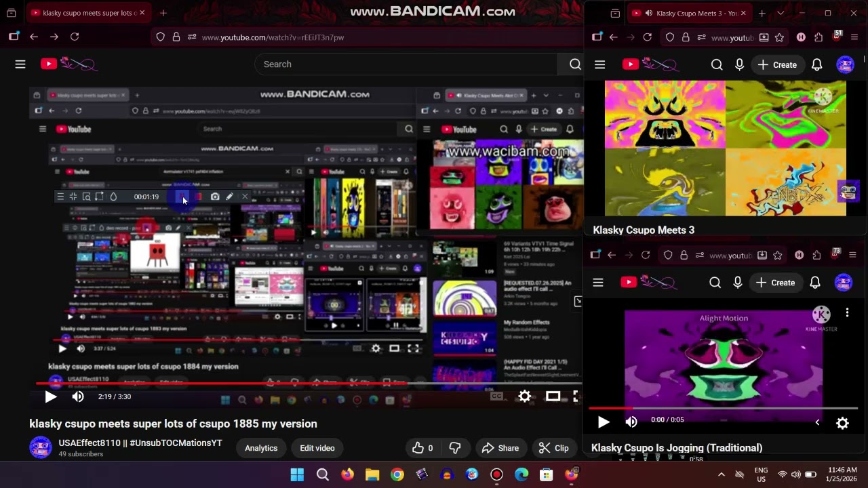Open notifications bell in bottom-right YouTube window
Image resolution: width=868 pixels, height=488 pixels.
pos(815,283)
